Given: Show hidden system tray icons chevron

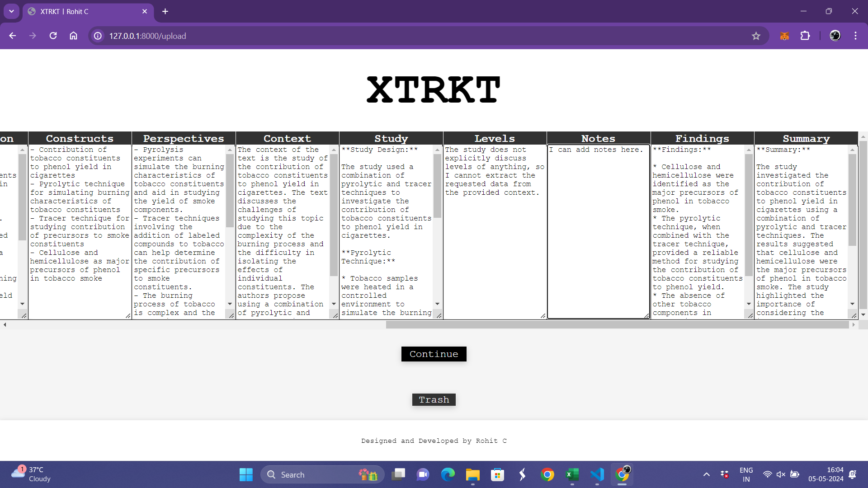Looking at the screenshot, I should click(x=706, y=474).
